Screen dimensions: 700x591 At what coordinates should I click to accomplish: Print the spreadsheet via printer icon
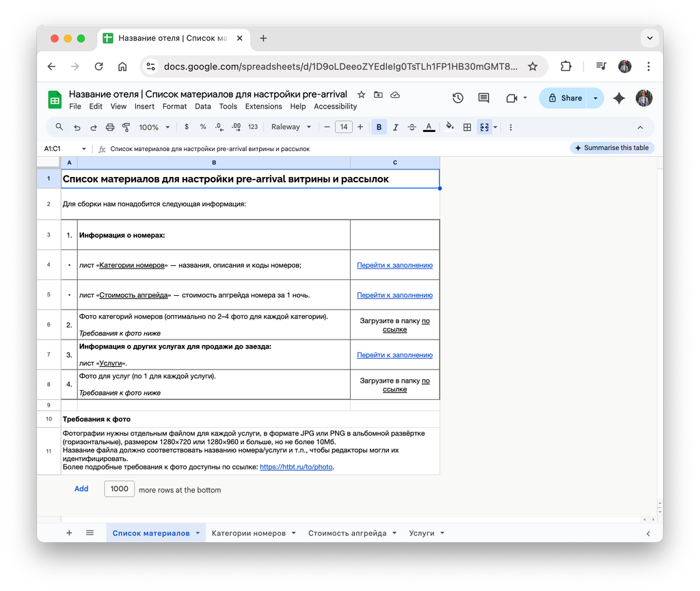pyautogui.click(x=110, y=128)
